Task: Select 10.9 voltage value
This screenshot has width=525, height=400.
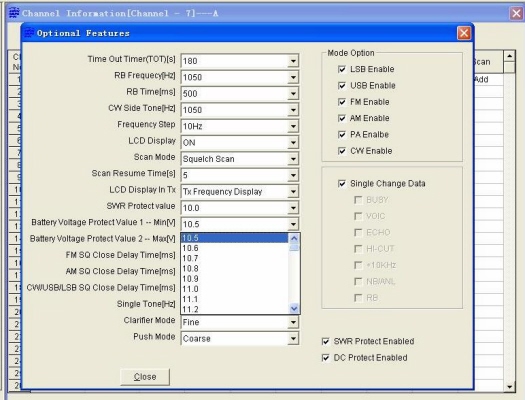Action: click(234, 279)
